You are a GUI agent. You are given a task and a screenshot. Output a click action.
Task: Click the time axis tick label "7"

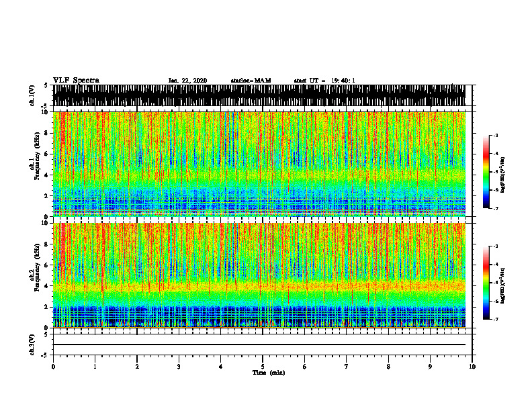click(347, 367)
